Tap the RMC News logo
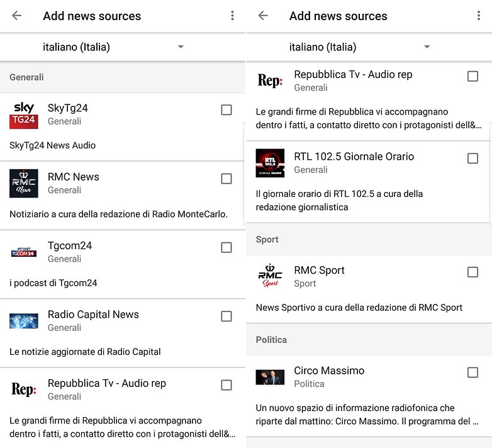This screenshot has width=492, height=448. click(x=24, y=184)
